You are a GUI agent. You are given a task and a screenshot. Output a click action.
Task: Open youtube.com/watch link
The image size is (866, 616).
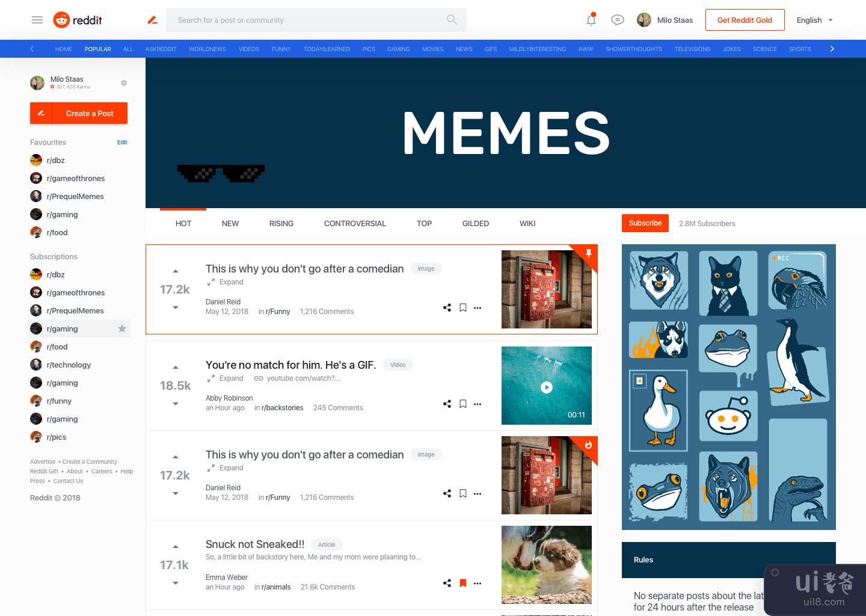pyautogui.click(x=297, y=378)
